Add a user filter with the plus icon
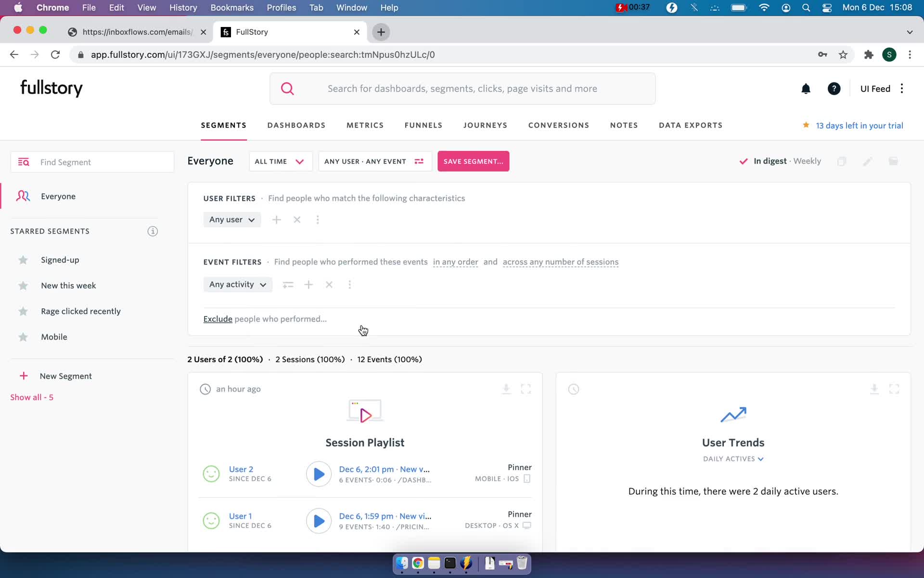Image resolution: width=924 pixels, height=578 pixels. pos(276,220)
